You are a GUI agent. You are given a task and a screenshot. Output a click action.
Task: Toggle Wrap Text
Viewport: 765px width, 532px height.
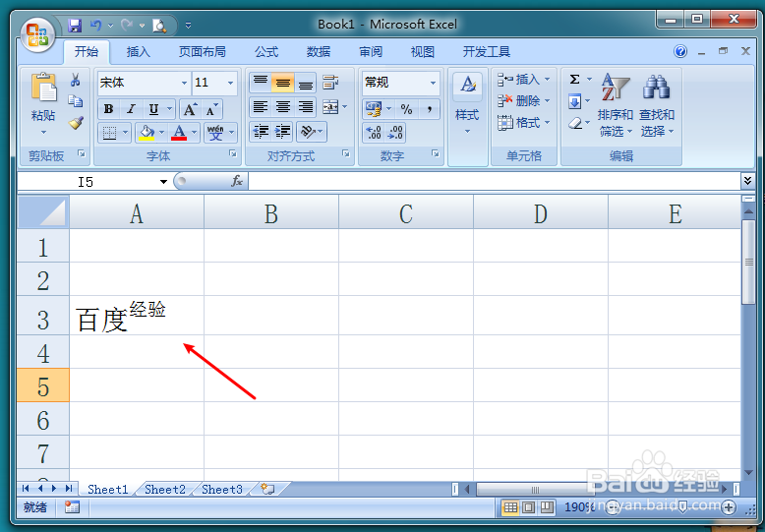(x=330, y=83)
